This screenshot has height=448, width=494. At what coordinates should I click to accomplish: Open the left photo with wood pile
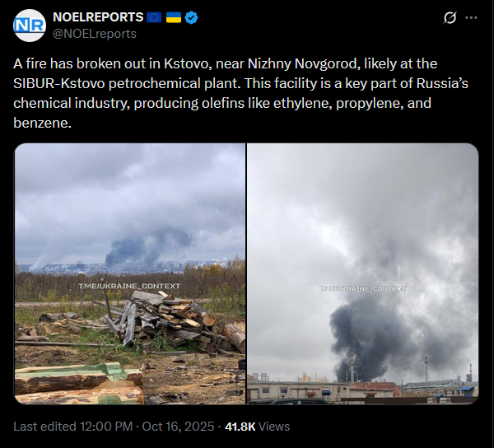point(130,273)
